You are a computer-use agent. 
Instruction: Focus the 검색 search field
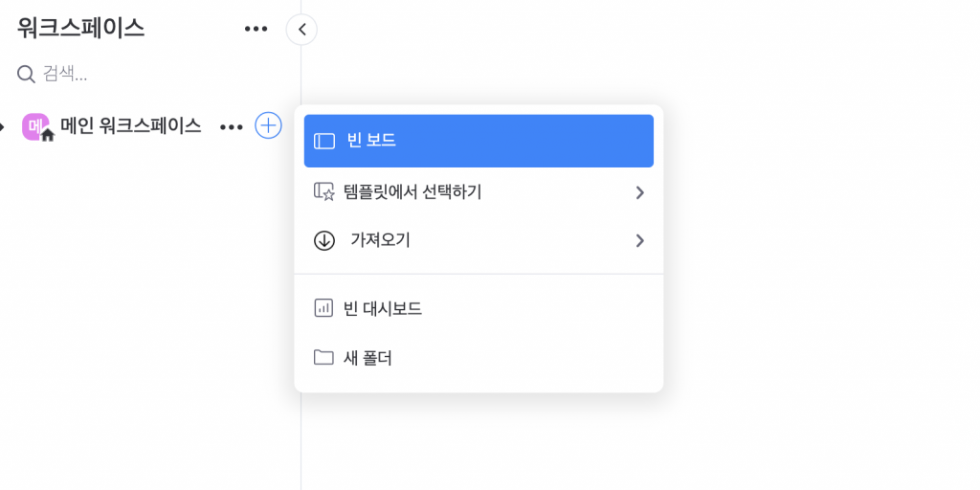(150, 75)
